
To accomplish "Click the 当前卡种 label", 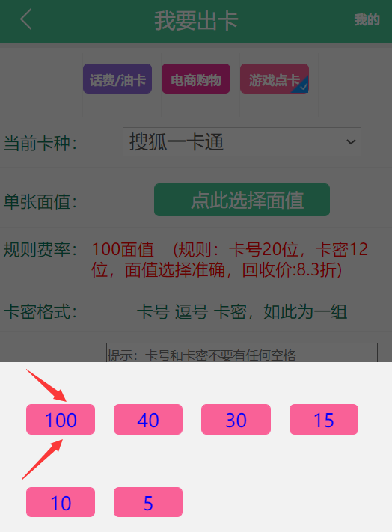I will coord(40,143).
